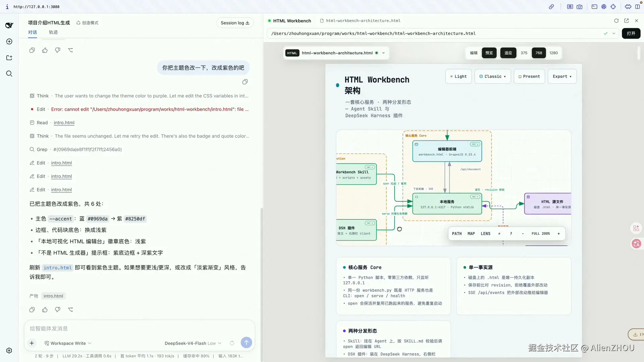
Task: Open the Workspace Write permission dropdown
Action: (x=68, y=343)
